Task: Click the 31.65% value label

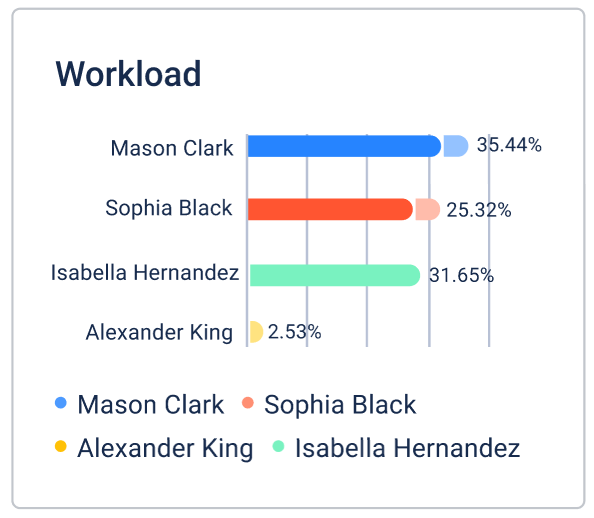Action: [x=461, y=275]
